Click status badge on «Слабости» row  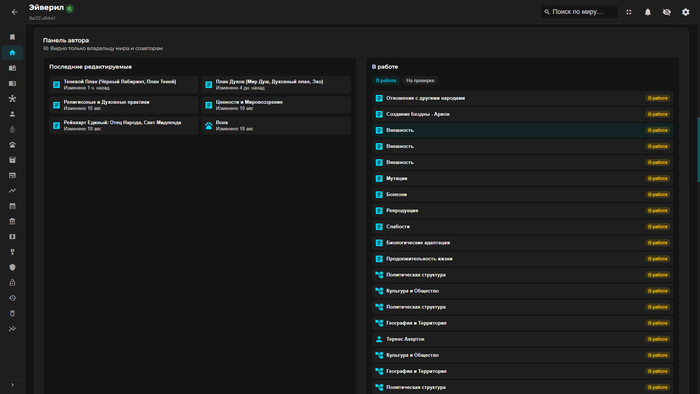[658, 227]
